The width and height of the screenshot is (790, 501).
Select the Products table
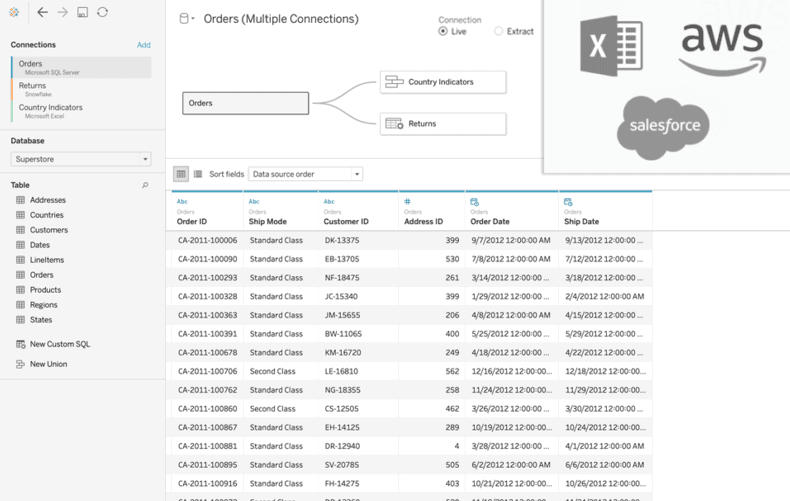[x=45, y=290]
